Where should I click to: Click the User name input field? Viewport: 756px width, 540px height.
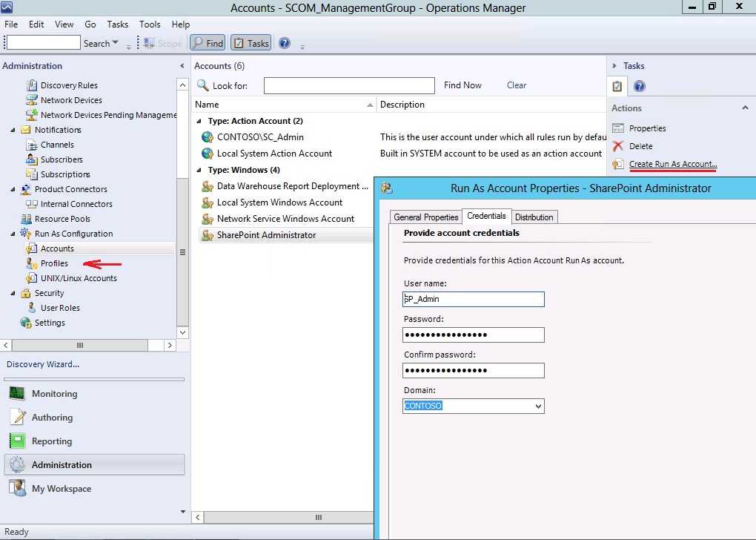pyautogui.click(x=474, y=299)
